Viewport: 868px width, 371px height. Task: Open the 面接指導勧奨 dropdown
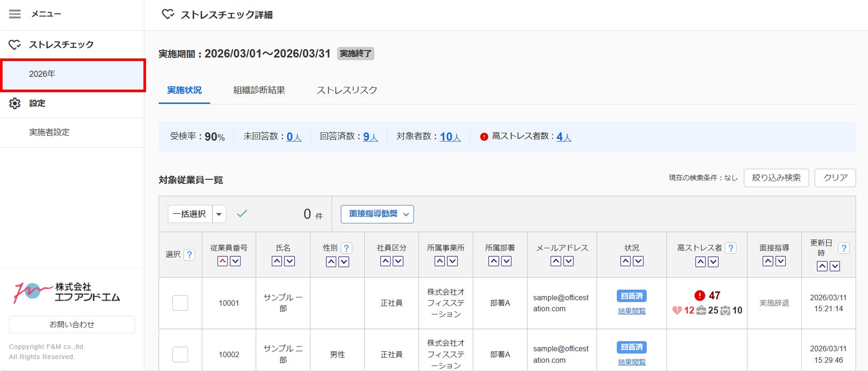[x=377, y=214]
